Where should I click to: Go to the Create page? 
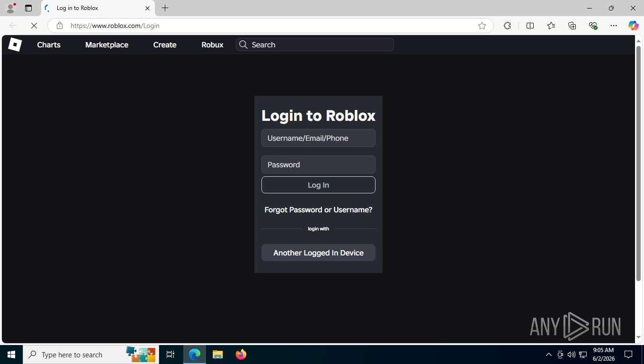tap(165, 45)
